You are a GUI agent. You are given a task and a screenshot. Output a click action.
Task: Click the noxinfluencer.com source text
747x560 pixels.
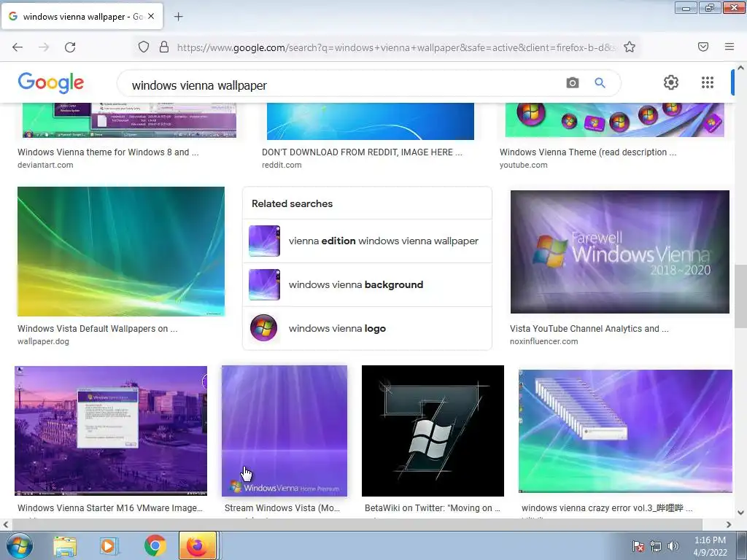544,341
